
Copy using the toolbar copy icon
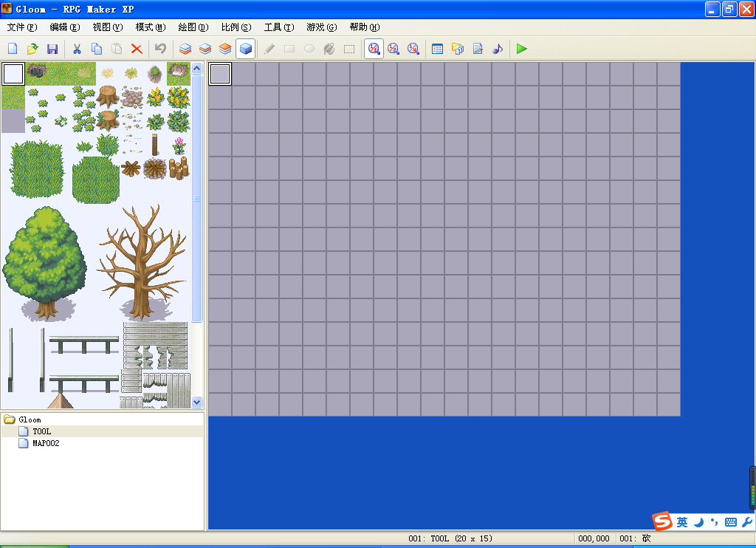coord(97,49)
